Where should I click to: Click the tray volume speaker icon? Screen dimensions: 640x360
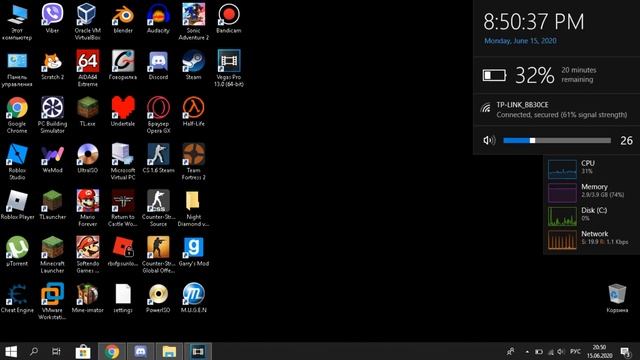561,351
